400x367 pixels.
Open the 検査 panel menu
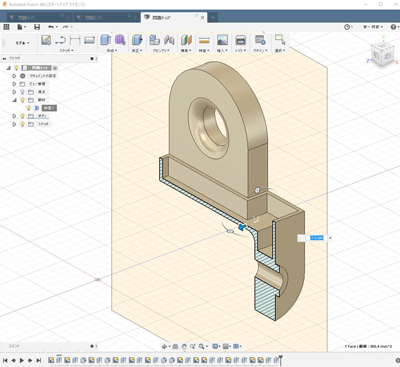204,50
